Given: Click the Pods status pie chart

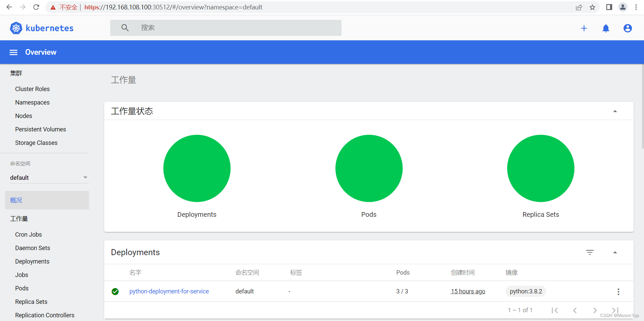Looking at the screenshot, I should pos(369,168).
